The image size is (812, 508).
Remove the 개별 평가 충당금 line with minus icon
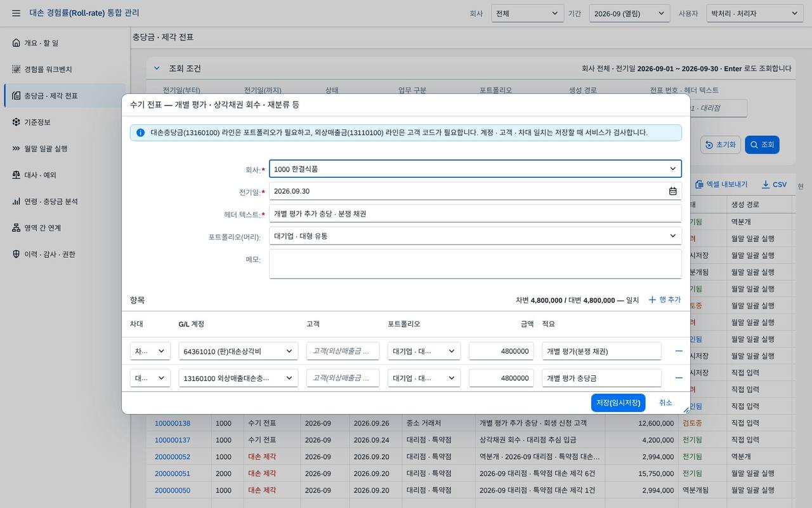[679, 378]
